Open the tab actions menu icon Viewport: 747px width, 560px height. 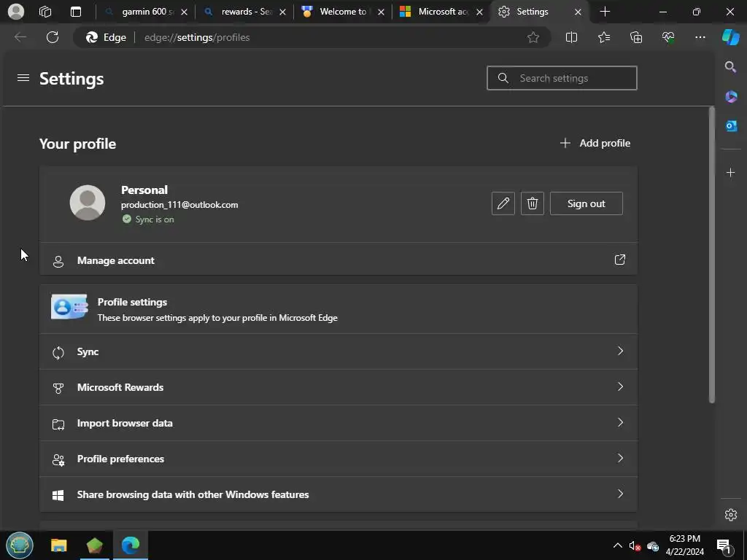click(76, 12)
